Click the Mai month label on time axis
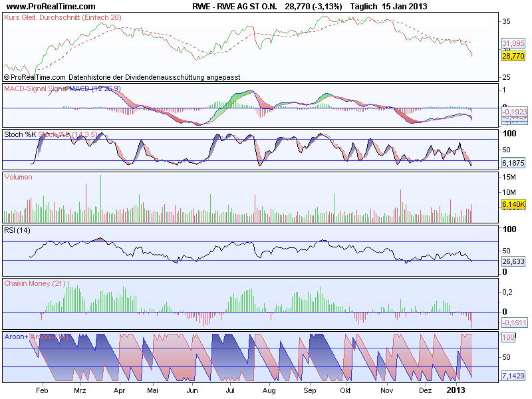The image size is (532, 399). [x=153, y=390]
